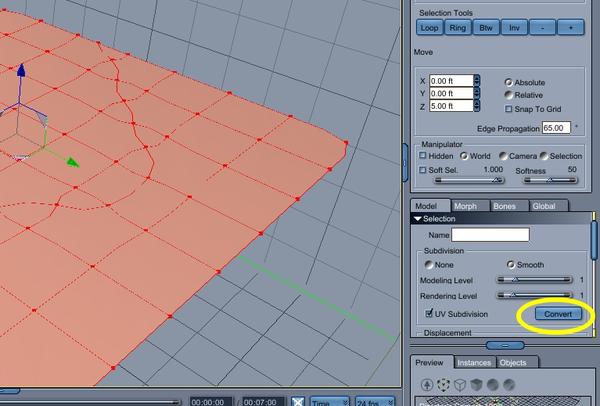Shrink selection with the minus button
The height and width of the screenshot is (406, 600).
click(542, 28)
